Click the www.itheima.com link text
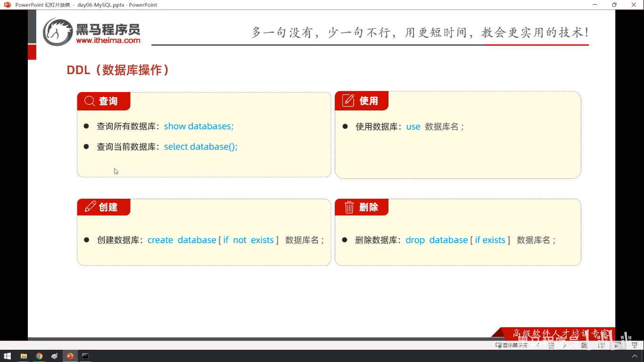This screenshot has height=362, width=644. click(x=108, y=41)
